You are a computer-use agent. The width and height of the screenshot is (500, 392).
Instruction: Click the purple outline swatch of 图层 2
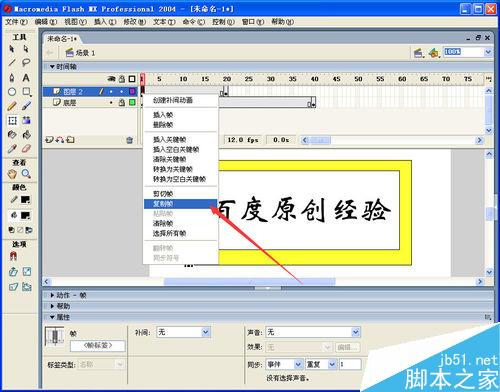tap(132, 91)
